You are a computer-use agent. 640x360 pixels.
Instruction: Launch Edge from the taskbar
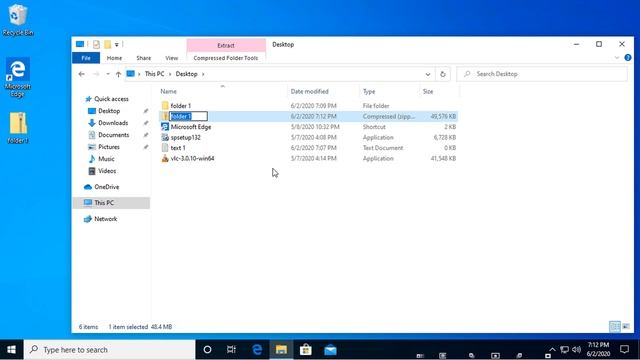click(257, 350)
